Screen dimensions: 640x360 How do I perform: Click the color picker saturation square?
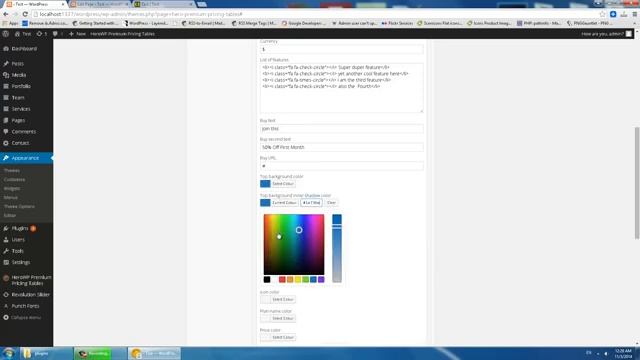coord(294,244)
